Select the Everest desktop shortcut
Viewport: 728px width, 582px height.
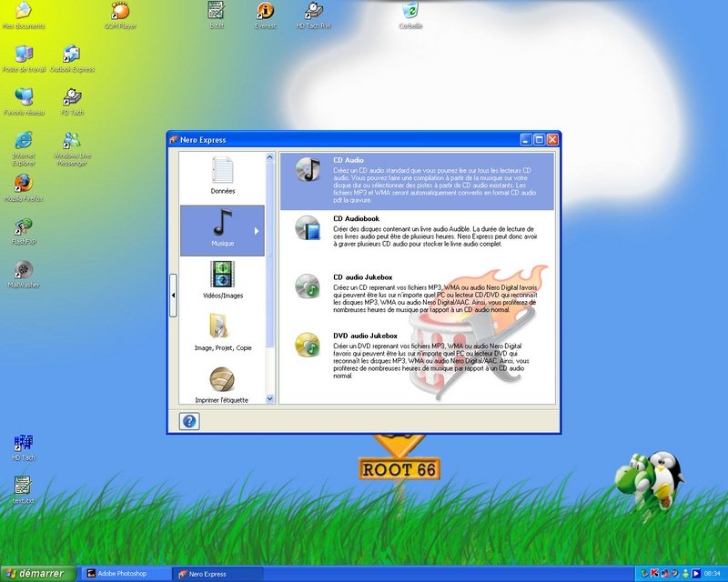tap(266, 15)
